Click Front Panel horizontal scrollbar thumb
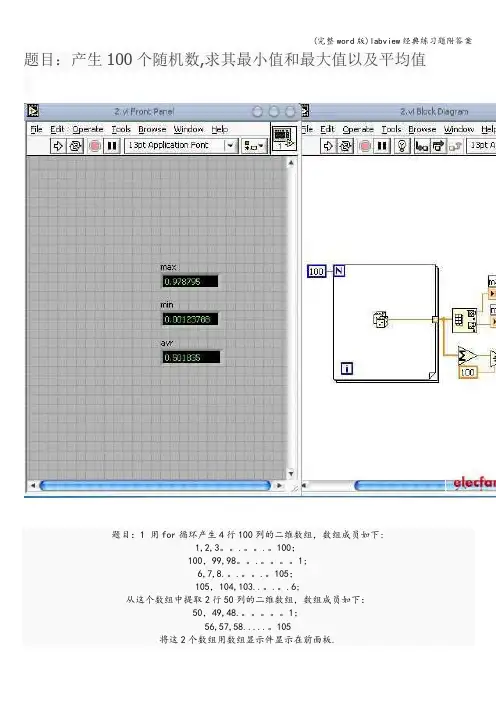The width and height of the screenshot is (496, 702). click(155, 485)
